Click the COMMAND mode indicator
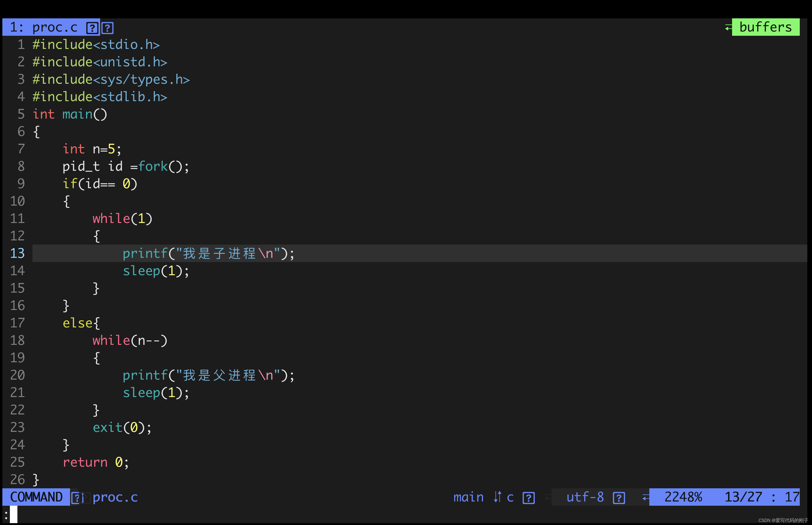The width and height of the screenshot is (812, 525). [x=36, y=497]
